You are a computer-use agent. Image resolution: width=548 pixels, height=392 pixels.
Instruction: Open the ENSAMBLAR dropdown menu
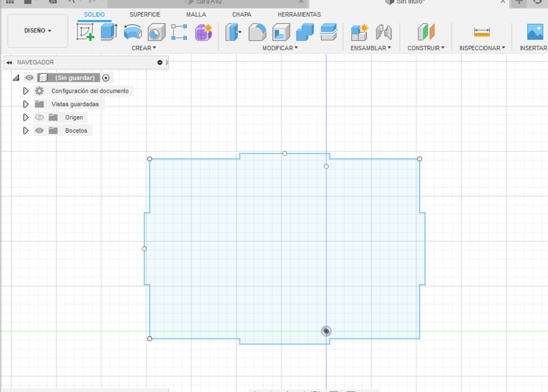point(371,48)
